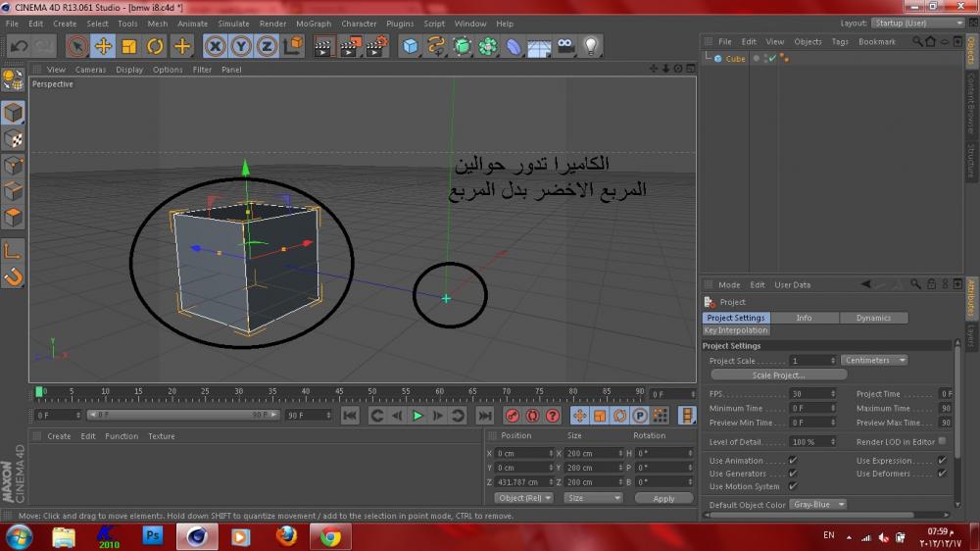Viewport: 980px width, 551px height.
Task: Click the Record Active Objects key button
Action: 511,416
